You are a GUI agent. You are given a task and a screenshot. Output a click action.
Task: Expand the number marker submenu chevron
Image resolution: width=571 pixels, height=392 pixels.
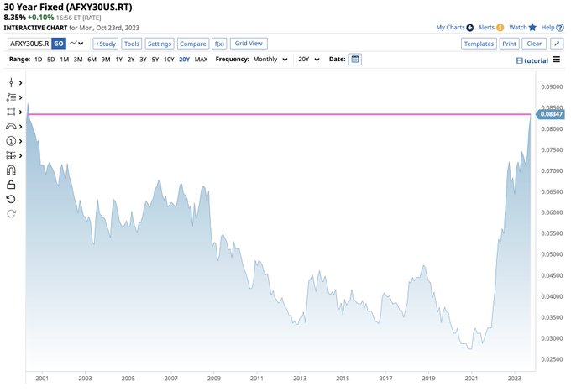(x=21, y=141)
